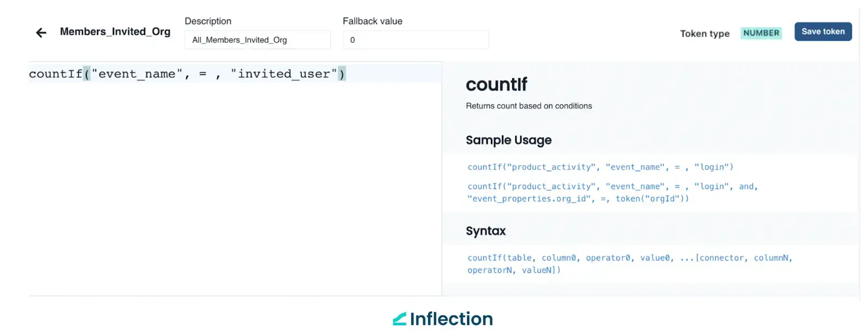Click the Inflection logo
Viewport: 868px width, 335px height.
(442, 319)
